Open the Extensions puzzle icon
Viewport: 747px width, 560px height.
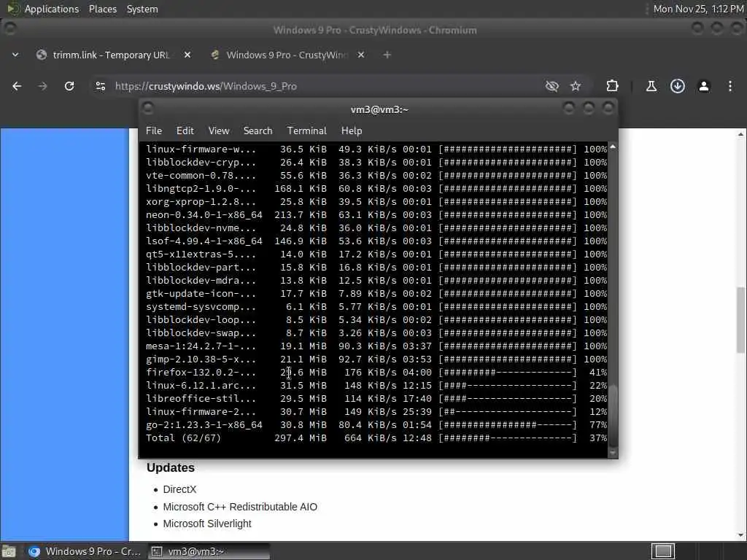coord(612,86)
